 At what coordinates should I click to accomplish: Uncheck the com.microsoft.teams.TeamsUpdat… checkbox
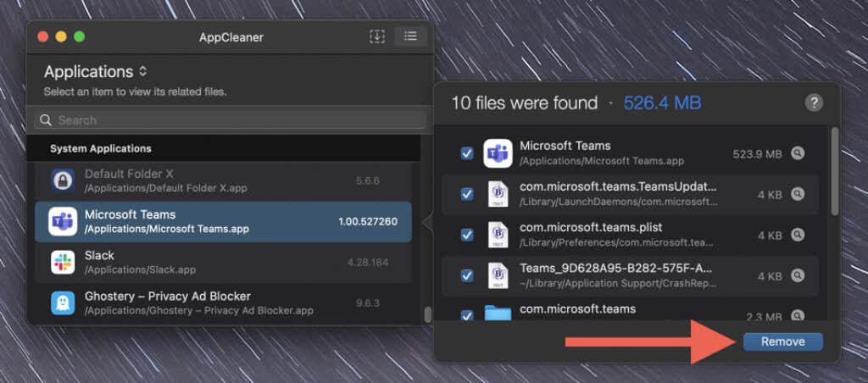[x=467, y=194]
